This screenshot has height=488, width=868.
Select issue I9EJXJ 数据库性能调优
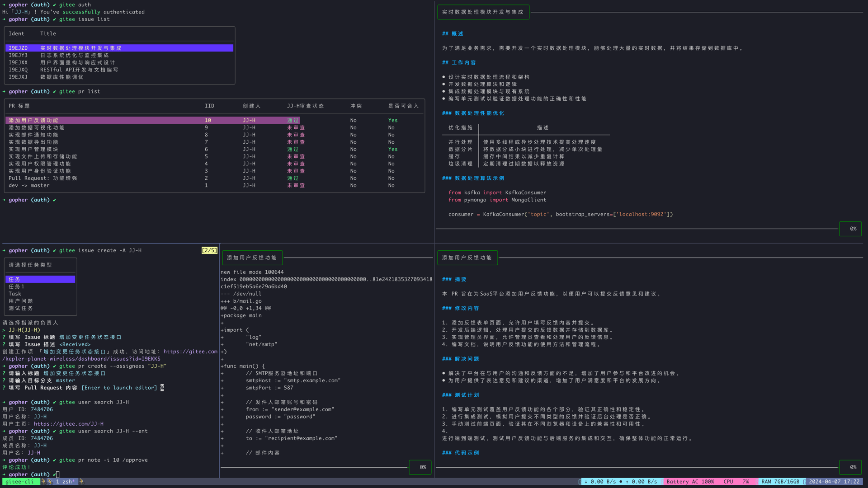coord(119,77)
